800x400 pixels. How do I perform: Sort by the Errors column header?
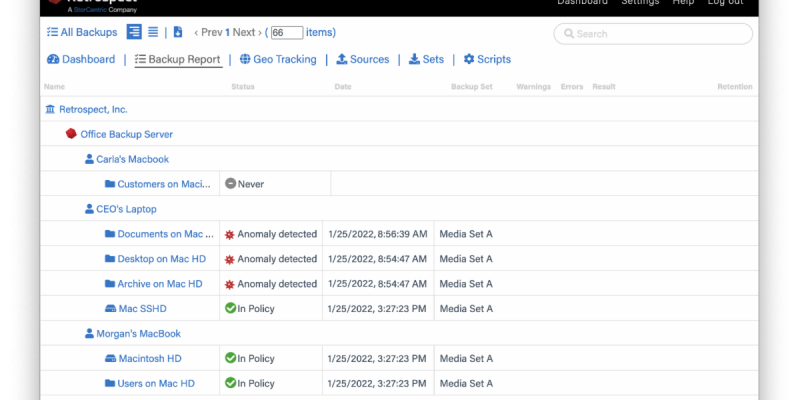click(x=572, y=87)
